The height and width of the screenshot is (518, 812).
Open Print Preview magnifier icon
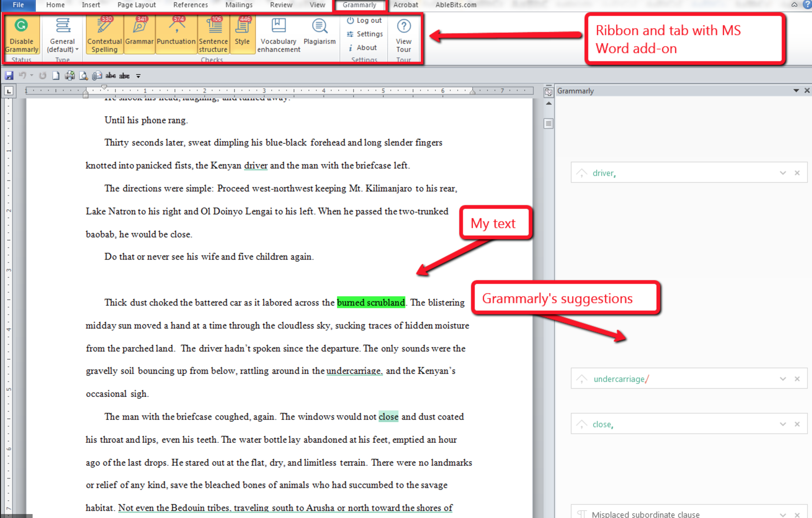(83, 76)
